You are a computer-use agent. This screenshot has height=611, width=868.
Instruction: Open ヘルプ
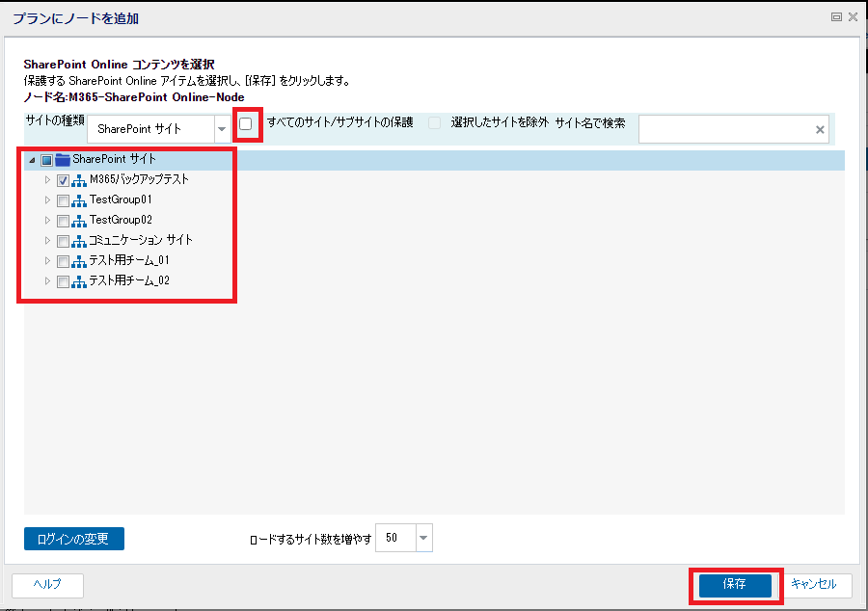tap(47, 585)
